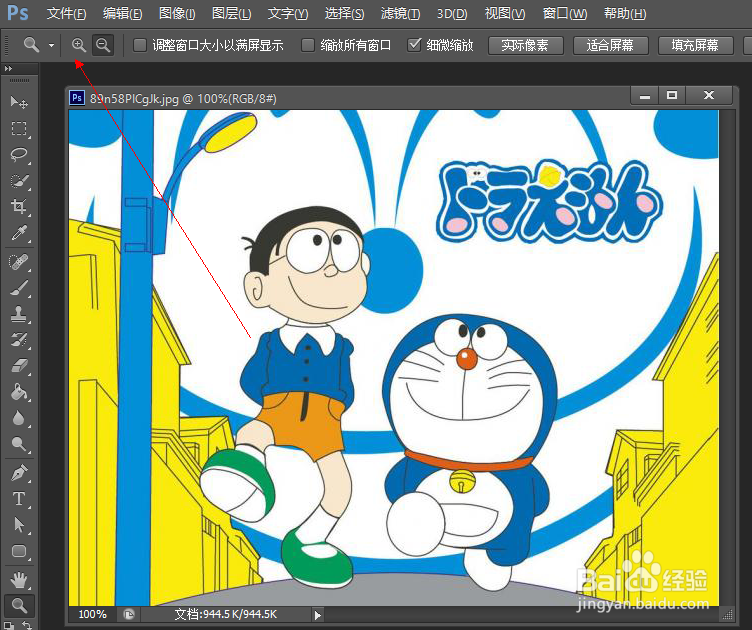Open the status bar info arrow menu
752x630 pixels.
click(x=317, y=615)
